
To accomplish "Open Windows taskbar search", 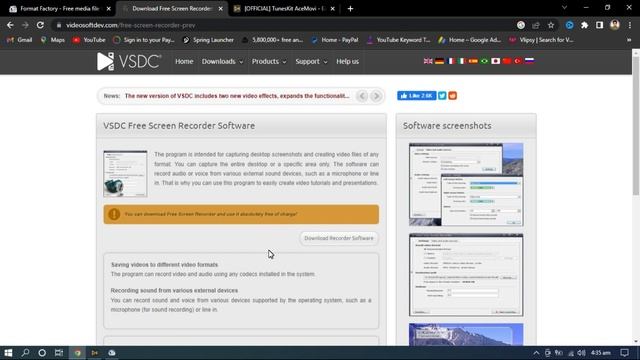I will [x=25, y=353].
